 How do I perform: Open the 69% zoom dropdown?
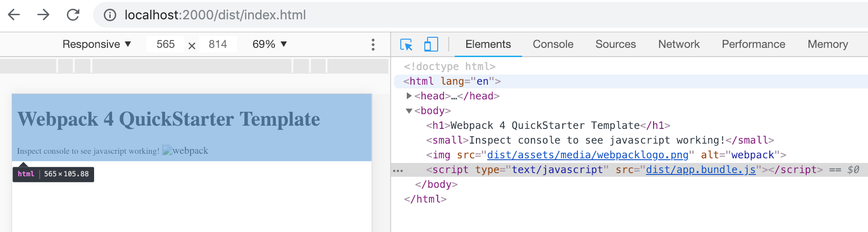(x=270, y=44)
